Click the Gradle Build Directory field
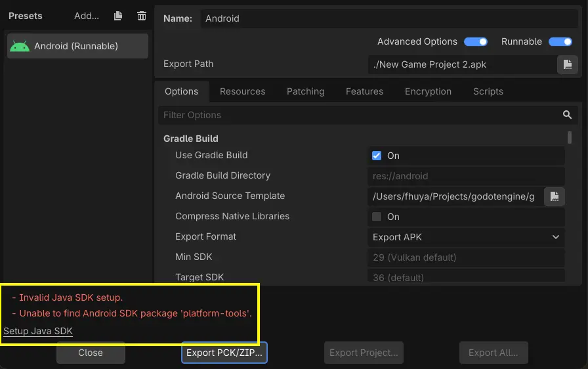Viewport: 588px width, 369px height. pyautogui.click(x=466, y=176)
